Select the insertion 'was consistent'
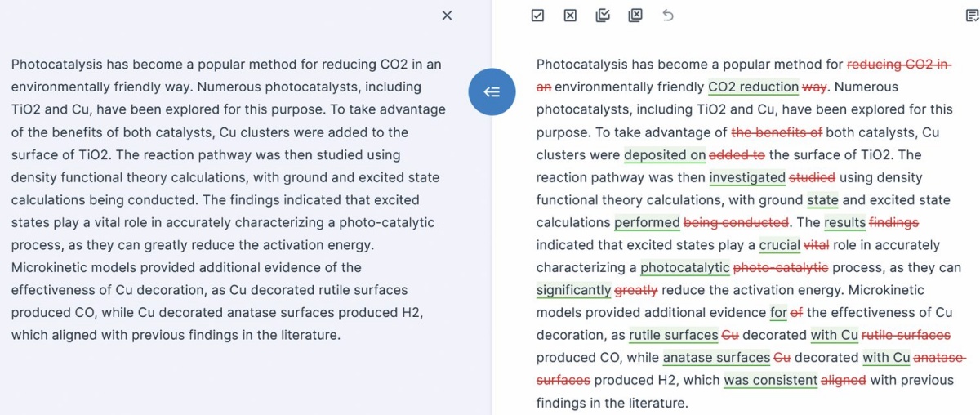980x415 pixels. [x=771, y=381]
